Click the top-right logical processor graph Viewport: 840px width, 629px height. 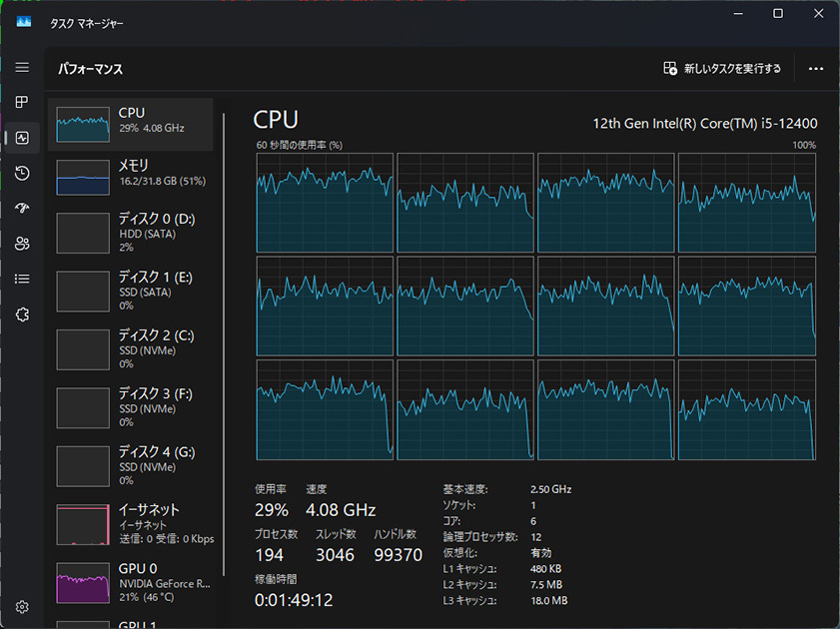point(747,203)
